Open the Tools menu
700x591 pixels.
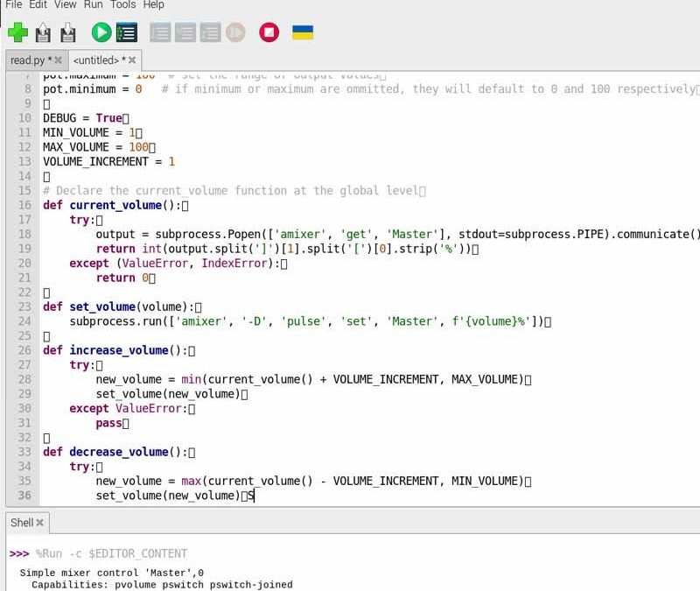coord(122,4)
